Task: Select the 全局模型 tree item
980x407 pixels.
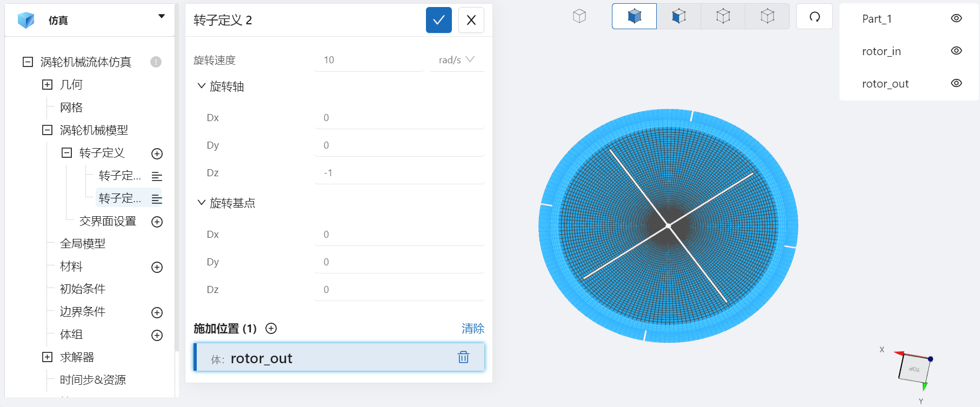Action: click(x=83, y=243)
